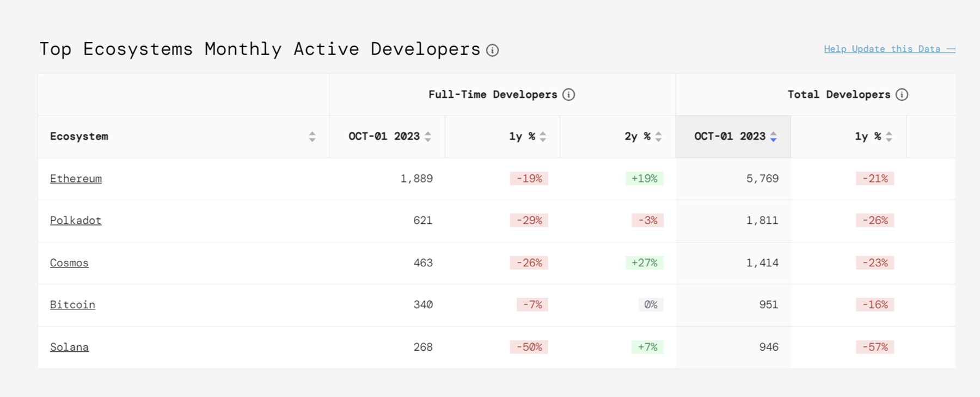Open the Cosmos ecosystem link
980x397 pixels.
(69, 263)
